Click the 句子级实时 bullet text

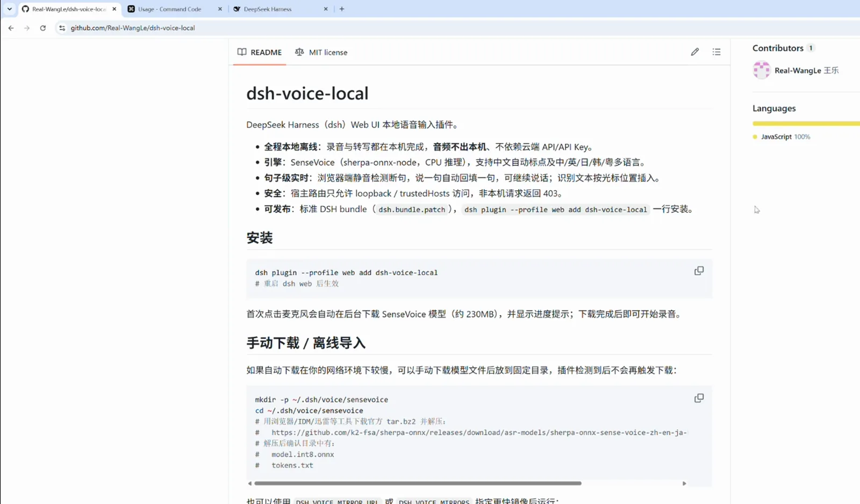[x=463, y=178]
